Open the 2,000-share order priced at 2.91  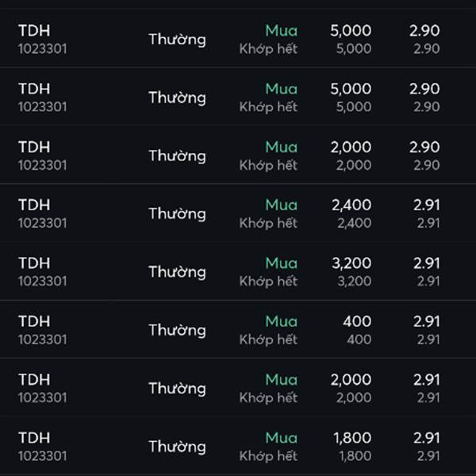pyautogui.click(x=238, y=388)
